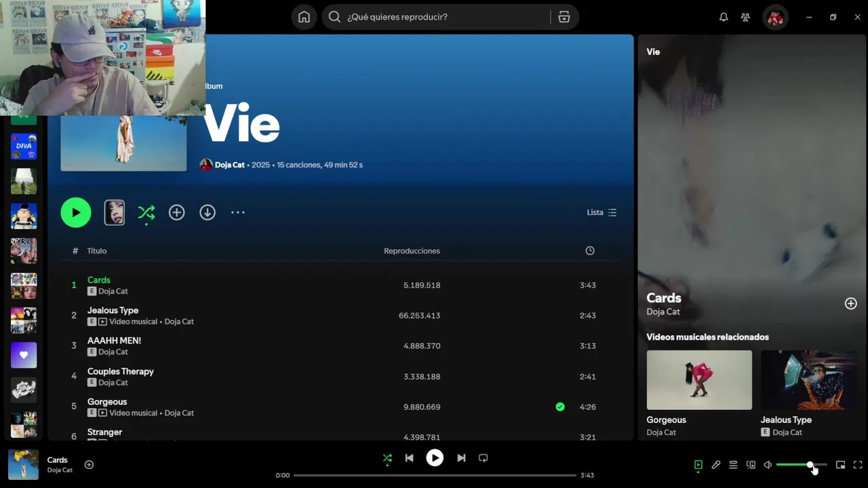This screenshot has height=488, width=868.
Task: Add Cards to library in side panel
Action: tap(850, 304)
